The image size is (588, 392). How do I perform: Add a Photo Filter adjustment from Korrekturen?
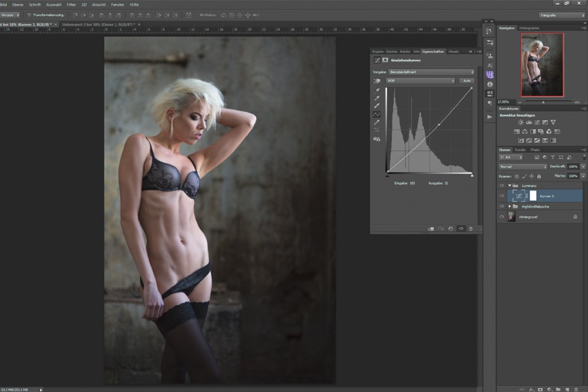click(541, 132)
